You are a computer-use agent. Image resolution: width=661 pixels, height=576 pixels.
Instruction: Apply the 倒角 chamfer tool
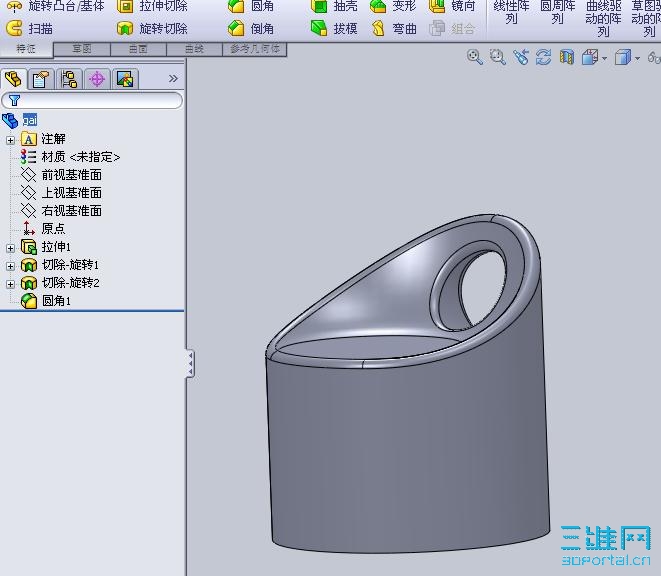(x=250, y=29)
